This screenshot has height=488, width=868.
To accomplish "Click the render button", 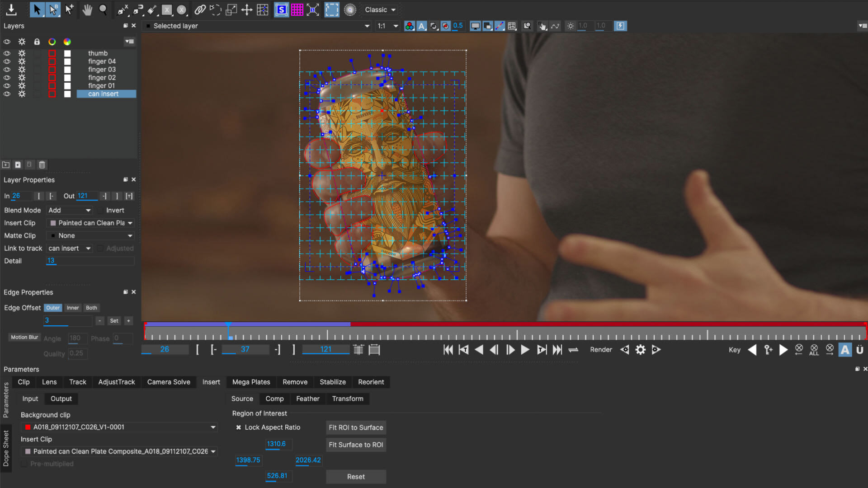I will (x=600, y=350).
